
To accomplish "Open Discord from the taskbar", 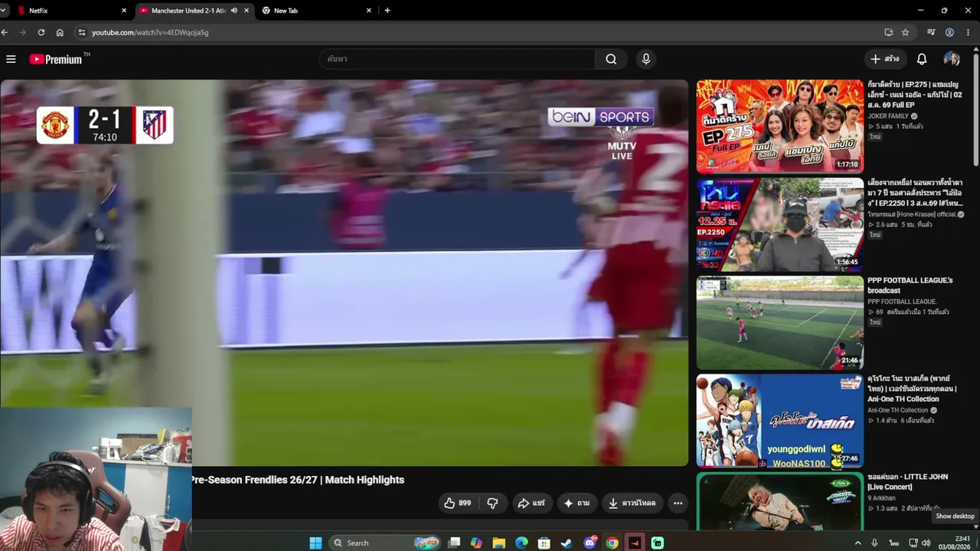I will pyautogui.click(x=590, y=543).
